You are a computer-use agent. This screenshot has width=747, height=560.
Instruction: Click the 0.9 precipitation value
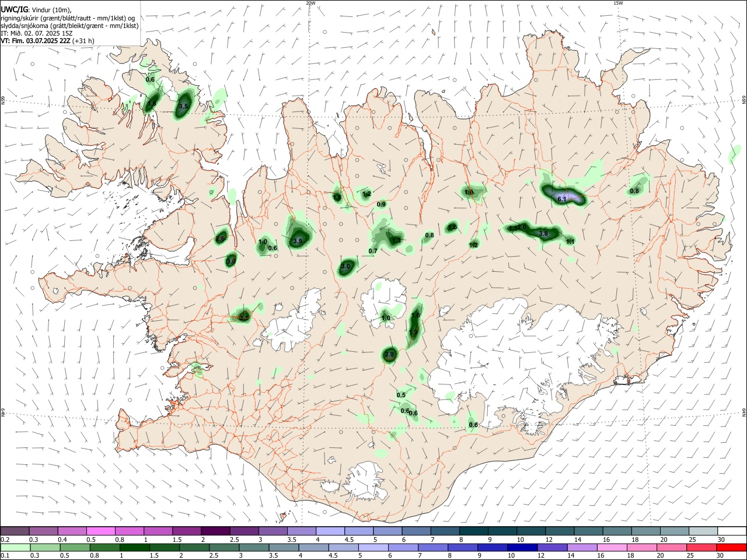tap(381, 204)
